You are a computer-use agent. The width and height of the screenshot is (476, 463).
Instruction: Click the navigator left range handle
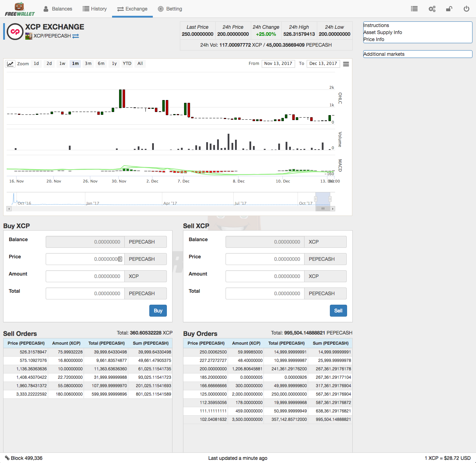pyautogui.click(x=315, y=199)
